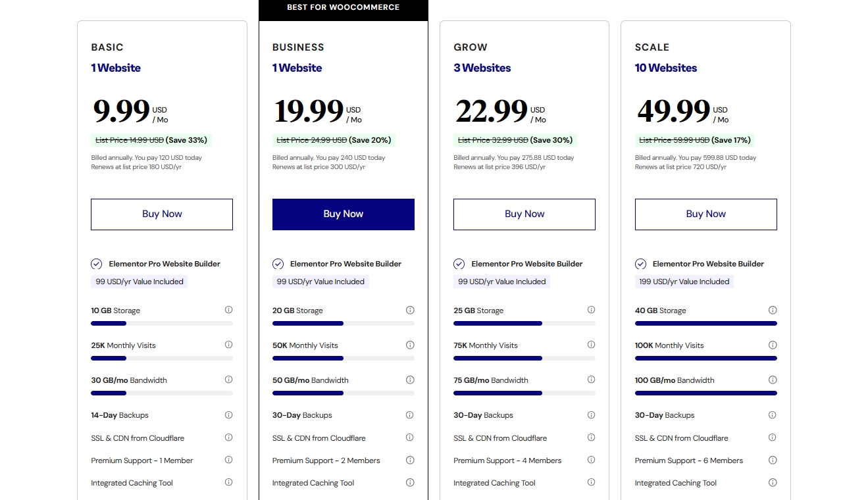The width and height of the screenshot is (868, 500).
Task: Choose Buy Now under the Grow plan
Action: pyautogui.click(x=524, y=214)
